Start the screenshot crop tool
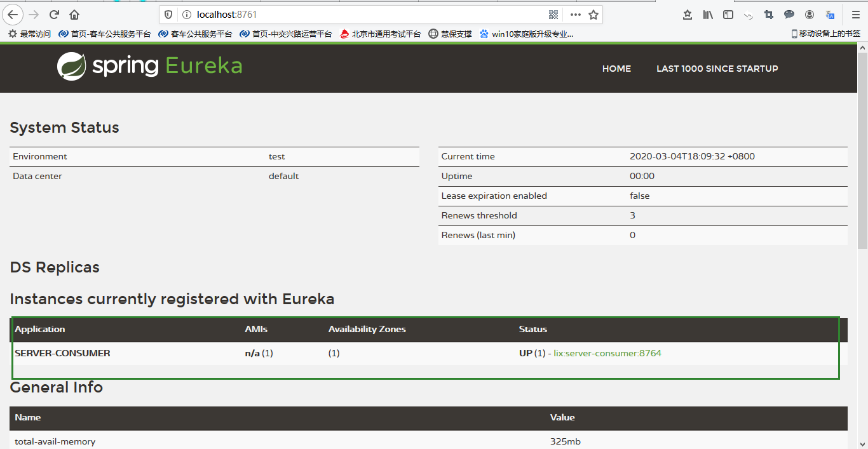 coord(769,14)
